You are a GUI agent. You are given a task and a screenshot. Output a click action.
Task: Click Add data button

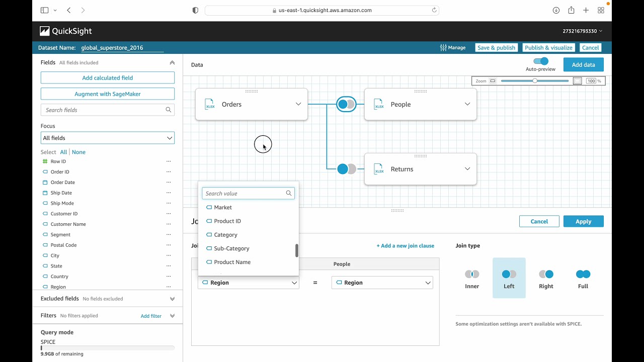pyautogui.click(x=584, y=65)
